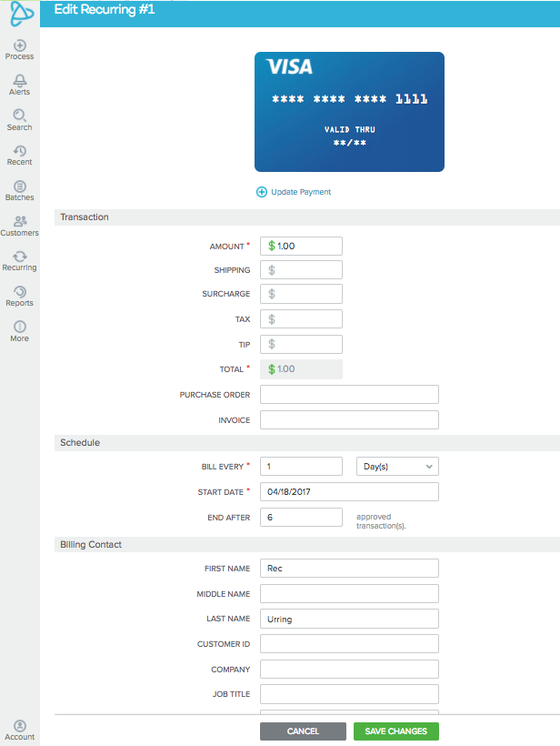This screenshot has width=560, height=746.
Task: Open the Reports icon
Action: (19, 292)
